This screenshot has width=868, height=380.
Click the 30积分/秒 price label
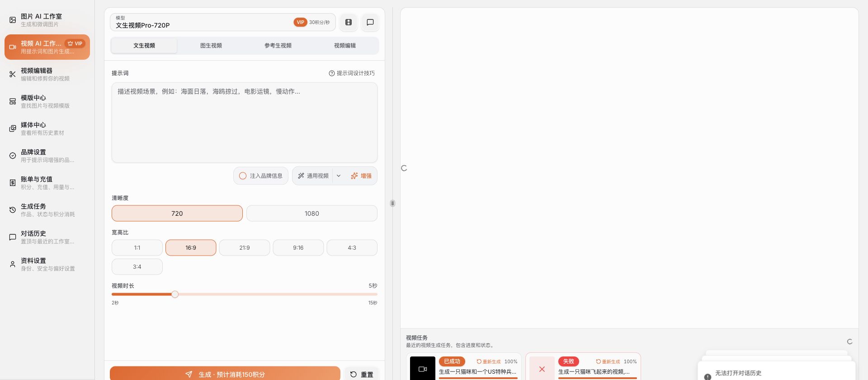point(320,22)
